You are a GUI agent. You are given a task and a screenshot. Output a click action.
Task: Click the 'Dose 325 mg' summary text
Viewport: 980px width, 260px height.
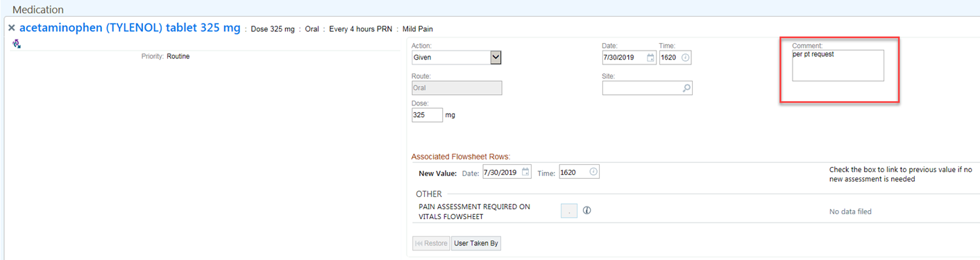click(273, 29)
